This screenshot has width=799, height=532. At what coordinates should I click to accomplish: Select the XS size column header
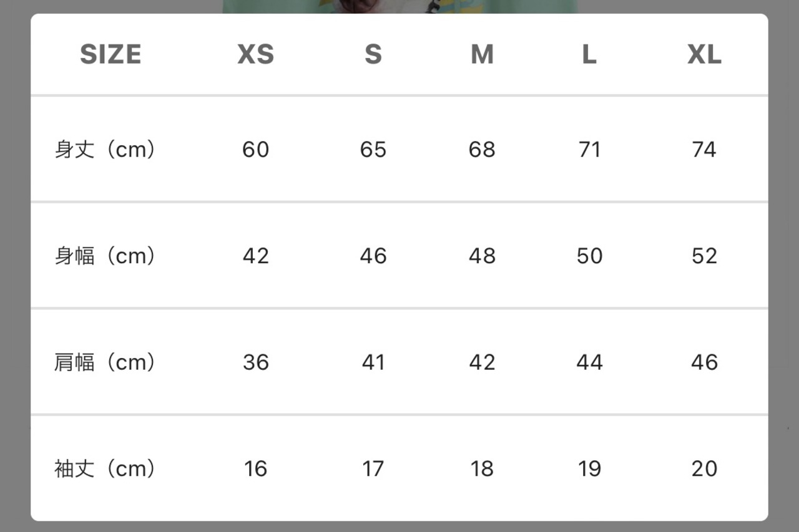point(256,55)
